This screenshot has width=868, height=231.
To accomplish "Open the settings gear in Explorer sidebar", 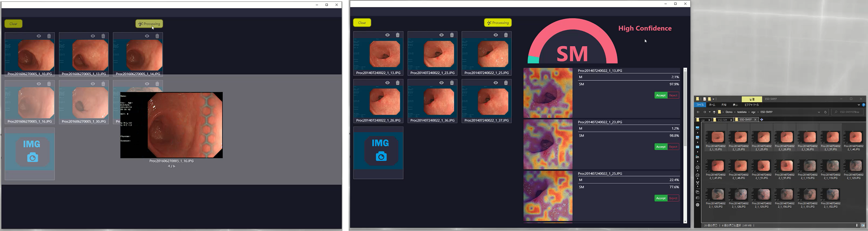I will coord(698,205).
